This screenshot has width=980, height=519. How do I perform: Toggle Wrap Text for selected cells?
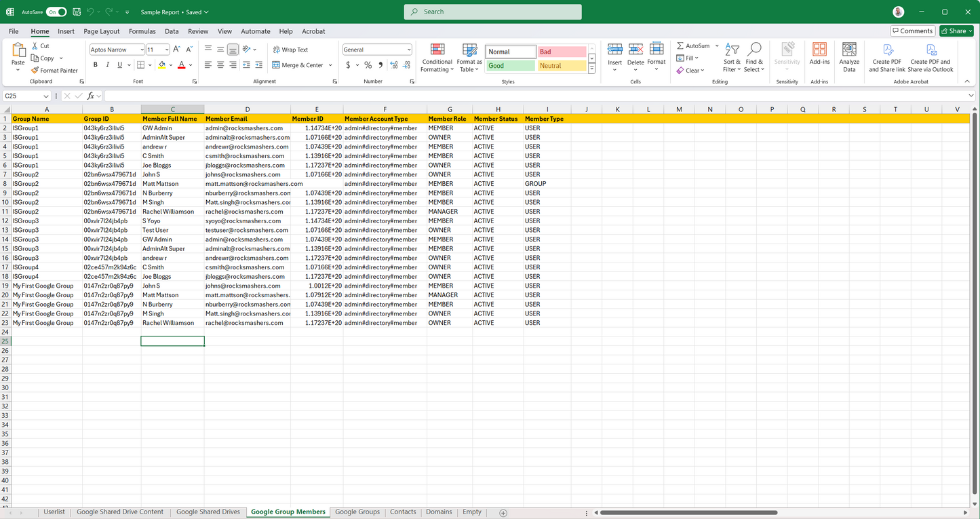click(x=290, y=50)
